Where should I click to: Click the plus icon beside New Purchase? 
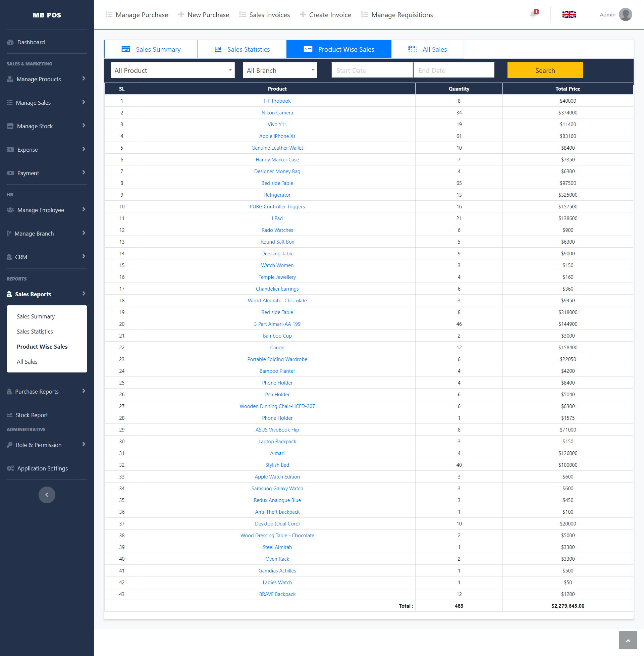[x=181, y=14]
